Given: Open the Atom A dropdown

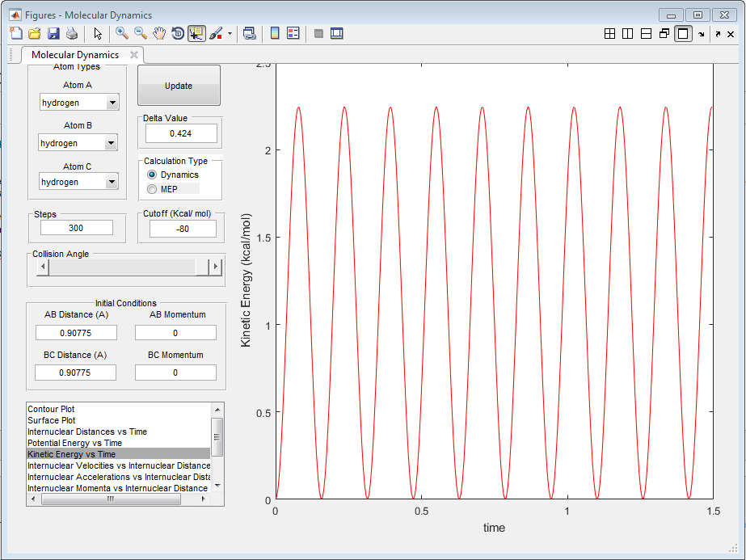Looking at the screenshot, I should (112, 103).
